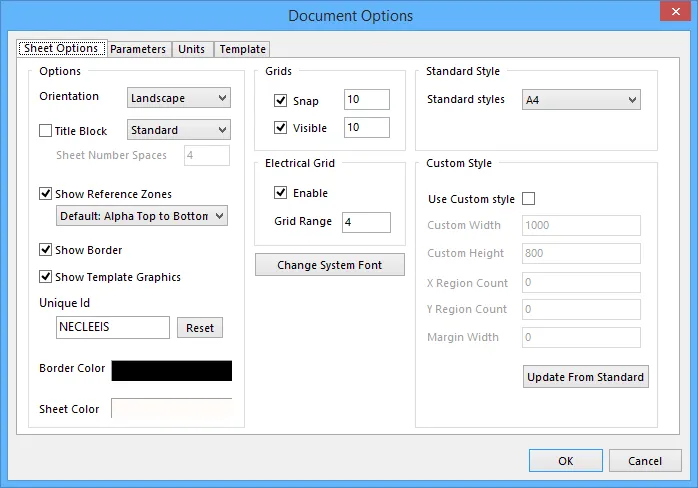Disable Show Reference Zones checkbox
Image resolution: width=698 pixels, height=488 pixels.
[46, 194]
